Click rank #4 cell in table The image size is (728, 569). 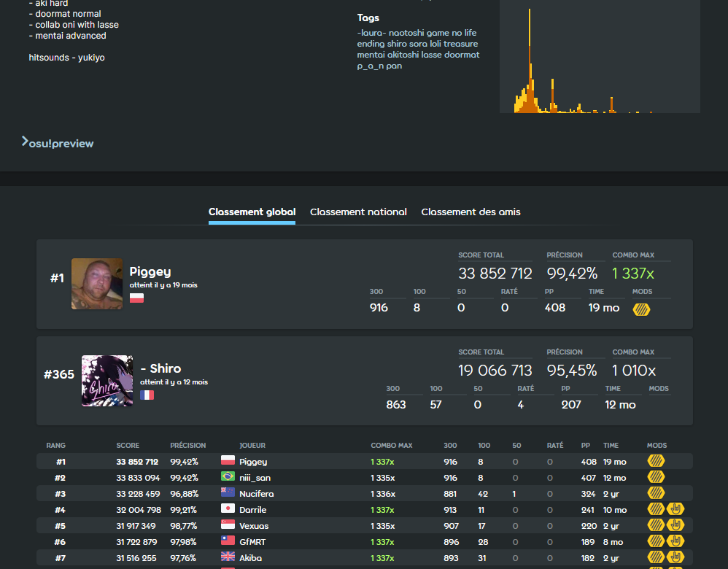[x=61, y=509]
